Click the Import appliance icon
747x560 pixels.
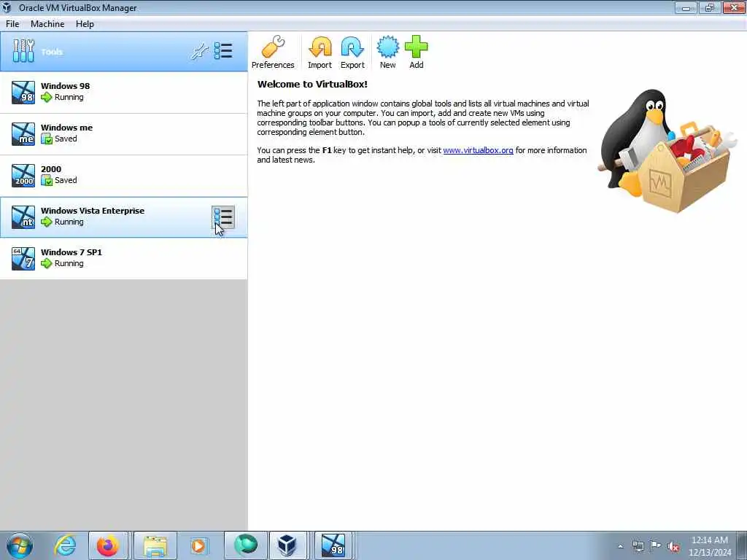[320, 52]
